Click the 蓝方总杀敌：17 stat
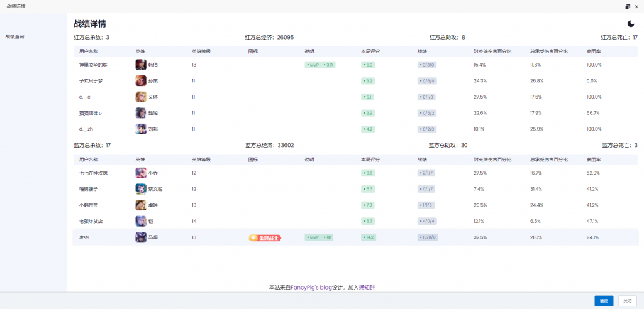The height and width of the screenshot is (309, 644). pyautogui.click(x=92, y=145)
